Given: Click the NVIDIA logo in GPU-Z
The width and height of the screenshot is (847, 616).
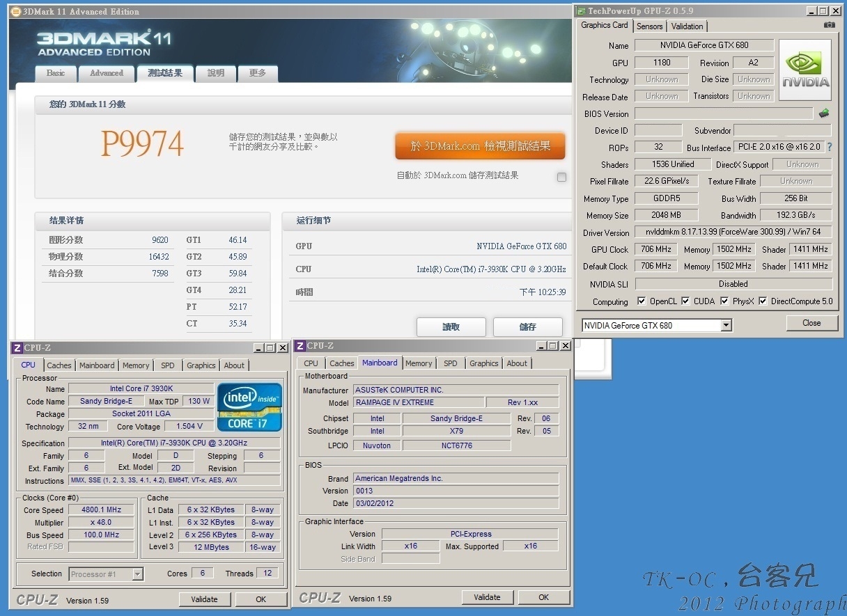Looking at the screenshot, I should 805,70.
